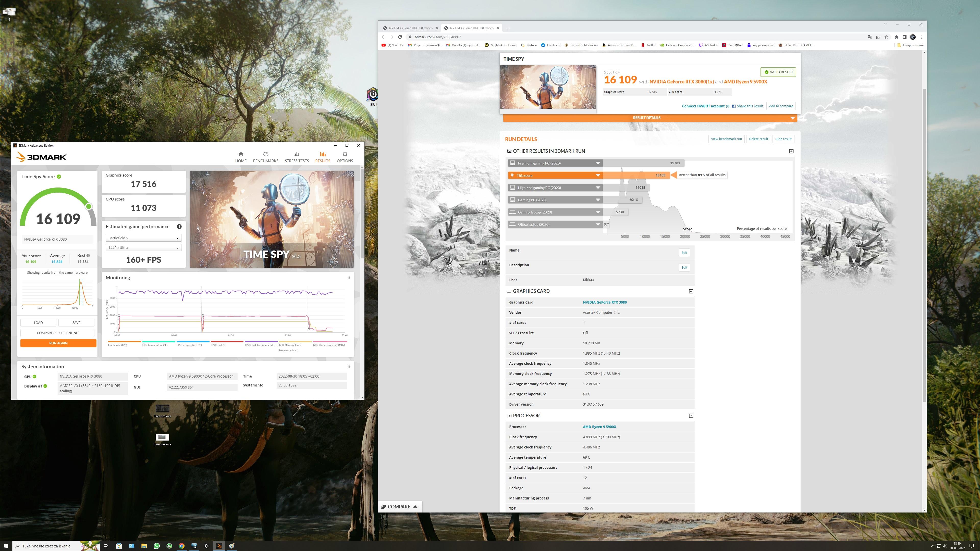
Task: Collapse OTHER RESULTS IN 3DMARK RUN section
Action: 791,151
